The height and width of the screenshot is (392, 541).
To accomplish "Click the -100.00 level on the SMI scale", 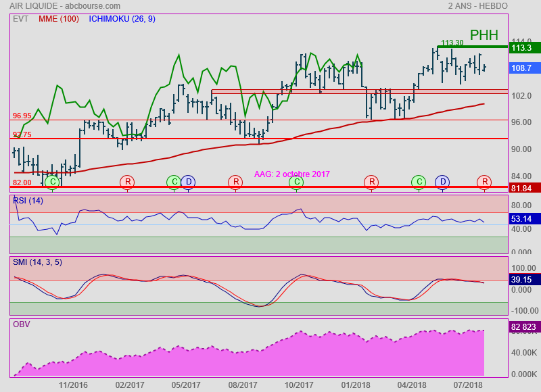I will coord(525,311).
